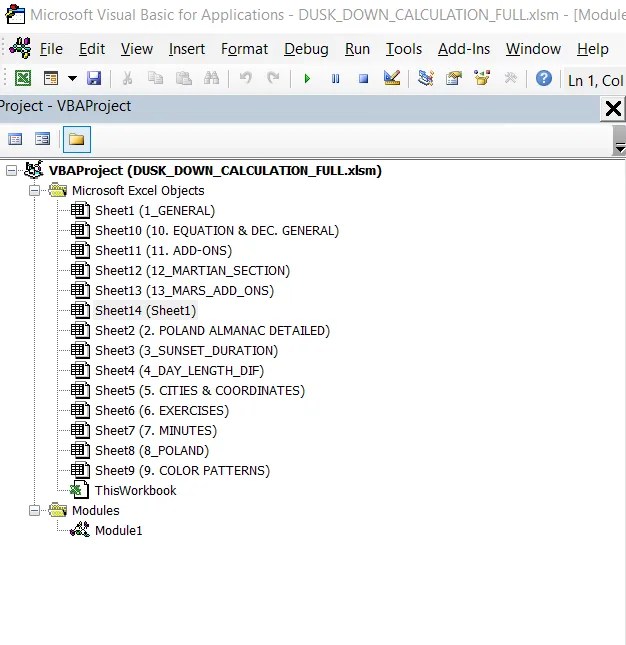Open the Window menu

pyautogui.click(x=533, y=49)
